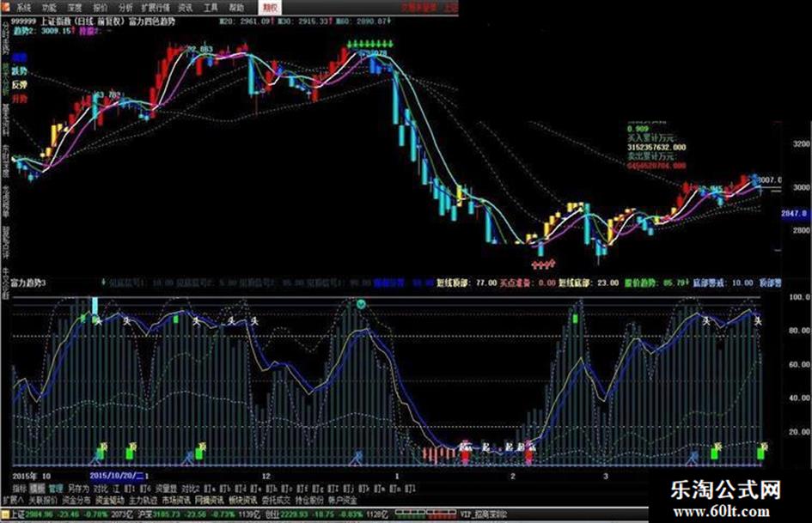Click the red up-arrow buy signals below candles
This screenshot has width=812, height=523.
click(x=544, y=265)
